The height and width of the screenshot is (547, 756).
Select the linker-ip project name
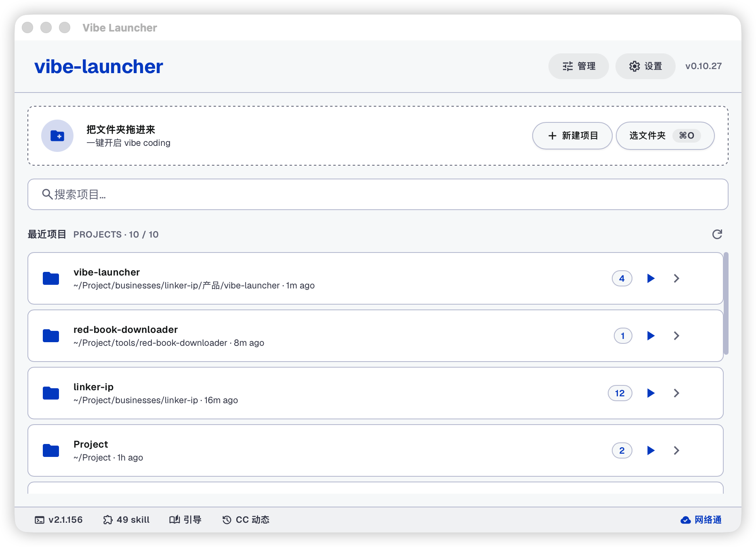click(93, 387)
